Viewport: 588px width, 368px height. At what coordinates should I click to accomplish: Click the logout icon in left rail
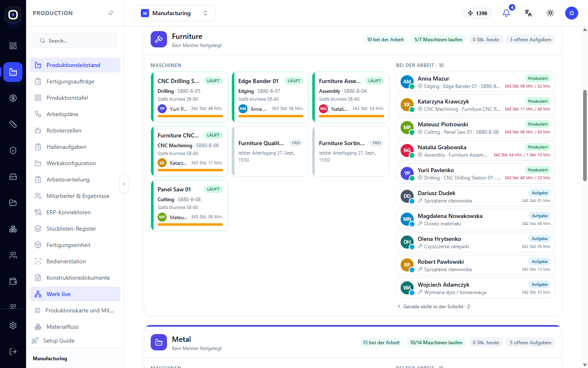[x=13, y=352]
